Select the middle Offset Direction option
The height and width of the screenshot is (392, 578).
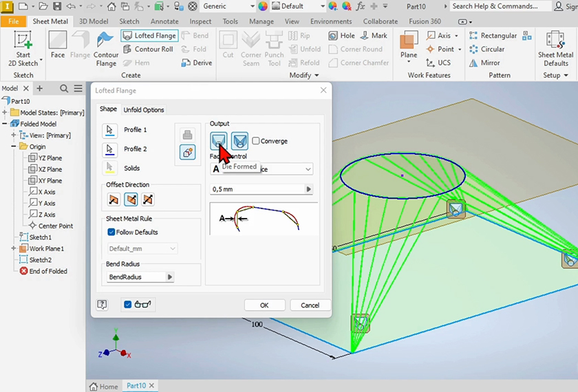[131, 199]
